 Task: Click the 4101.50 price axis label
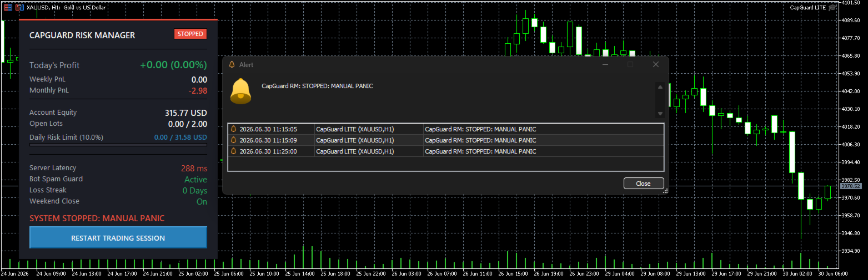[x=851, y=3]
